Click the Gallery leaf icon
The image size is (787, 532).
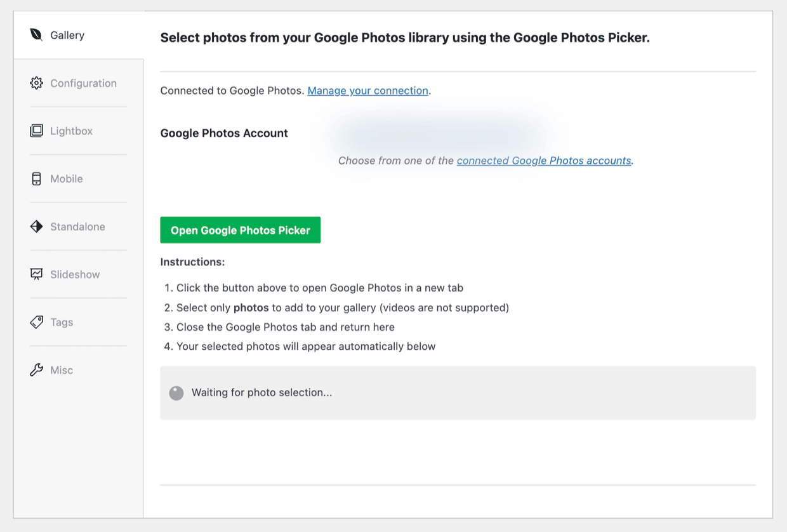pos(36,35)
